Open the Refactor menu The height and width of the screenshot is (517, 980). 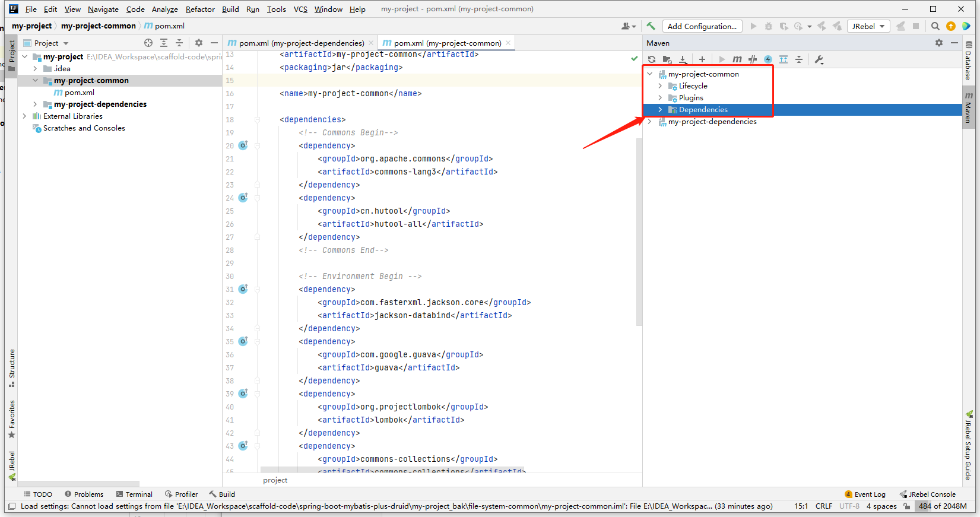coord(200,9)
